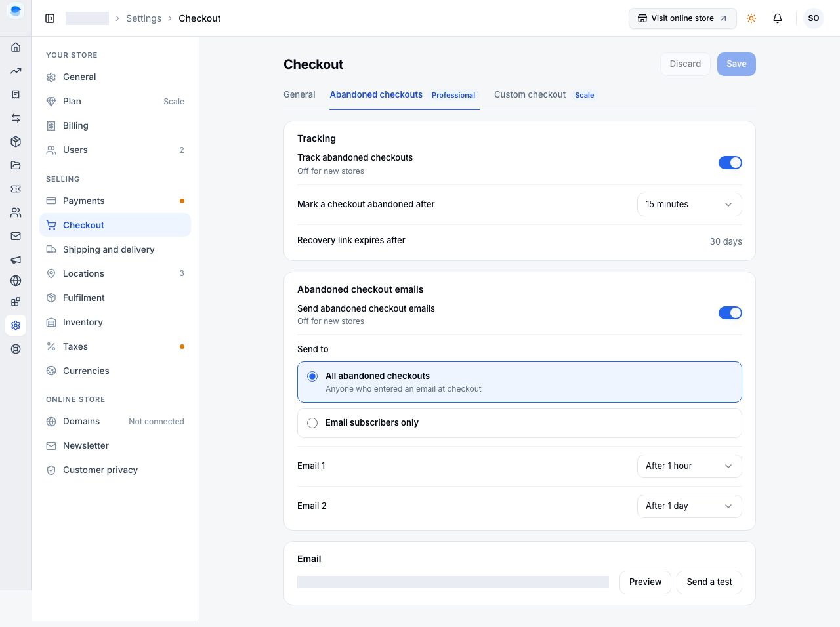Open the folder icon in left rail

(16, 165)
